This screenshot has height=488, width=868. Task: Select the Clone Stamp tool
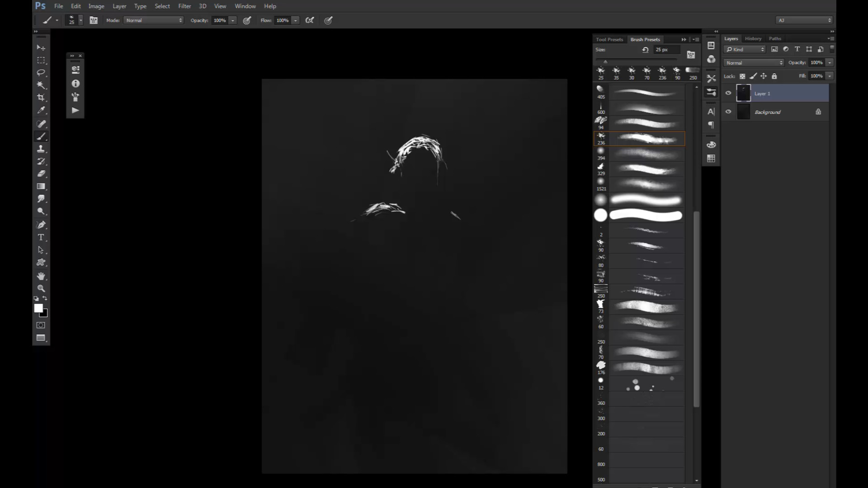pyautogui.click(x=41, y=149)
